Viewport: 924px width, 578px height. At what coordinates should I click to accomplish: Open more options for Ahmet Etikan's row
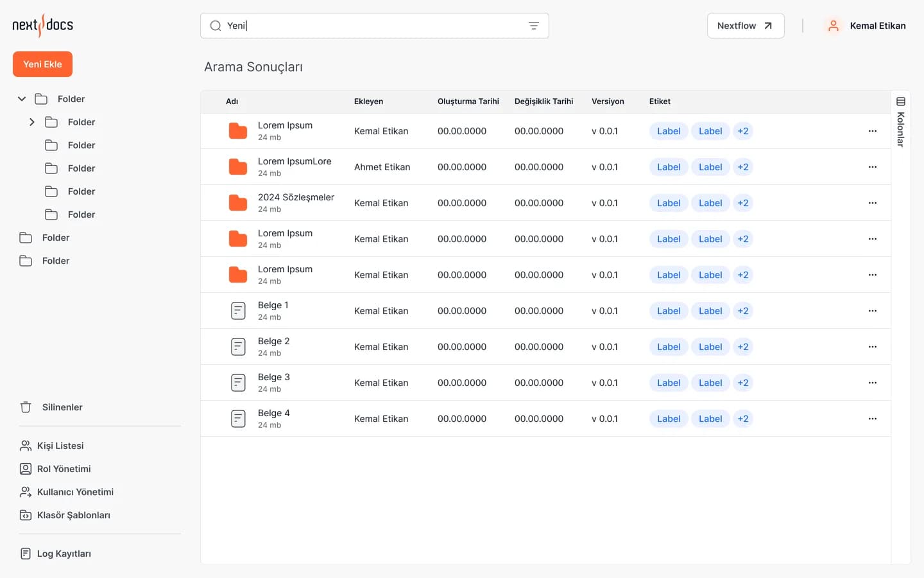point(873,167)
